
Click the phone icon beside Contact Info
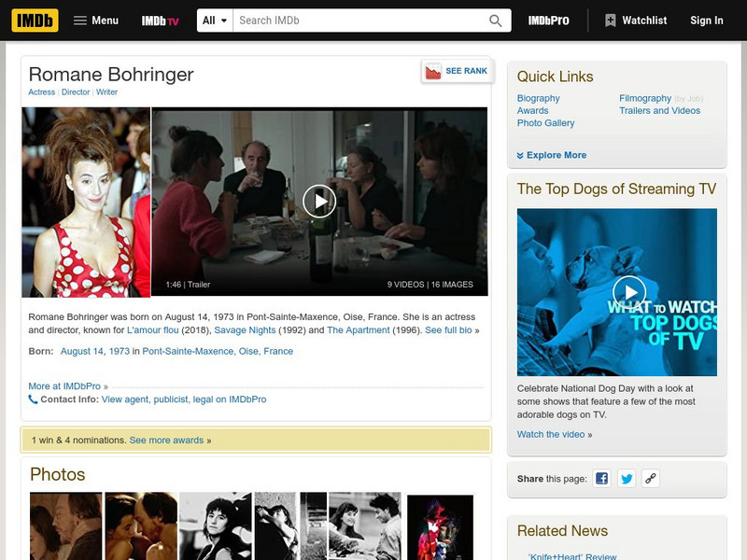32,399
